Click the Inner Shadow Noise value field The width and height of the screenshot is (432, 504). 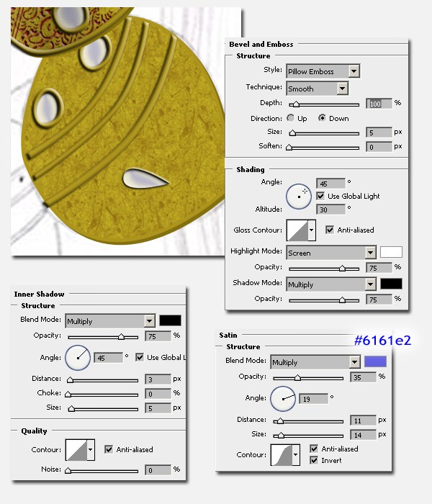(158, 470)
